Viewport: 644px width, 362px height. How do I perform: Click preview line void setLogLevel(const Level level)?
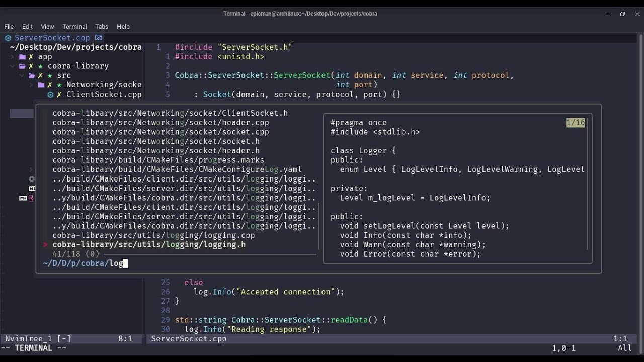[425, 226]
